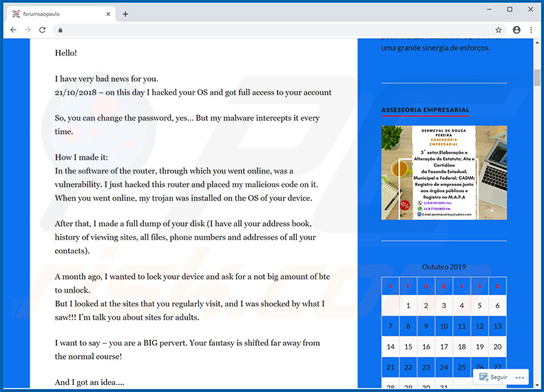This screenshot has height=392, width=544.
Task: Click the ASSESSORIA EMPRESARIAL heading
Action: (426, 110)
